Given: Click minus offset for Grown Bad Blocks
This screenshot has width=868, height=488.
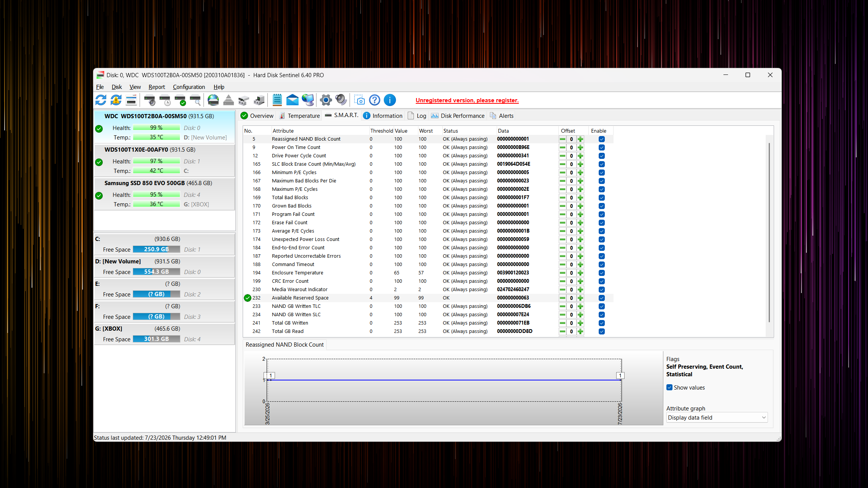Looking at the screenshot, I should pyautogui.click(x=563, y=206).
